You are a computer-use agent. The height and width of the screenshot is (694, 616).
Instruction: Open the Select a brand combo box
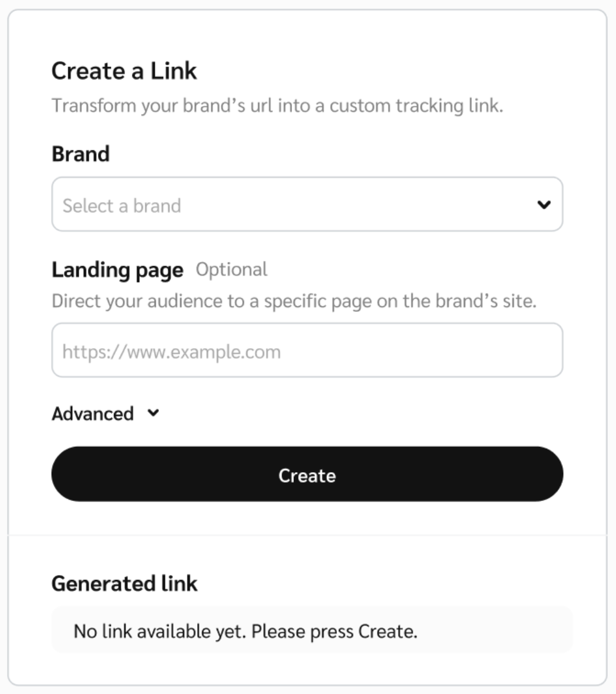click(x=307, y=204)
